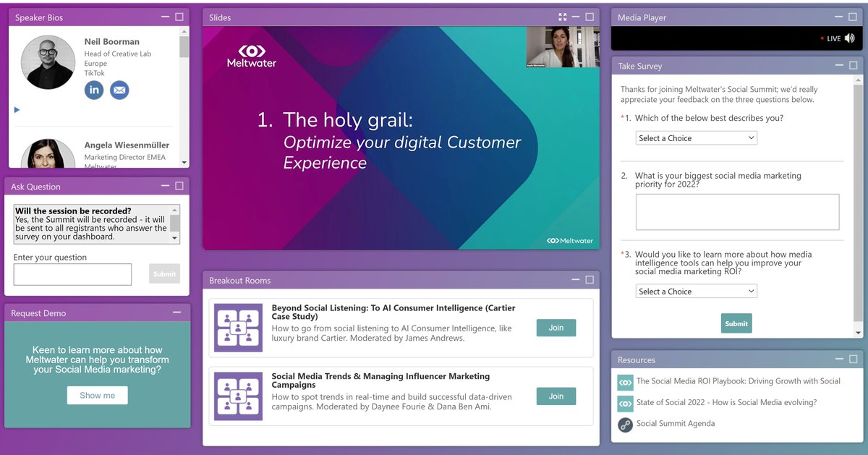Minimize the Ask Question panel
The width and height of the screenshot is (868, 455).
pyautogui.click(x=165, y=186)
